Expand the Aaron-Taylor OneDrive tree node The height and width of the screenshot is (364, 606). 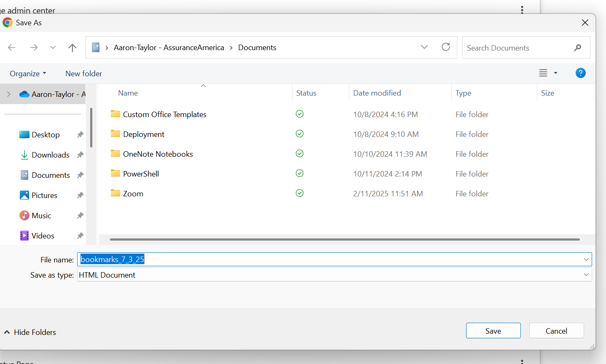coord(9,94)
